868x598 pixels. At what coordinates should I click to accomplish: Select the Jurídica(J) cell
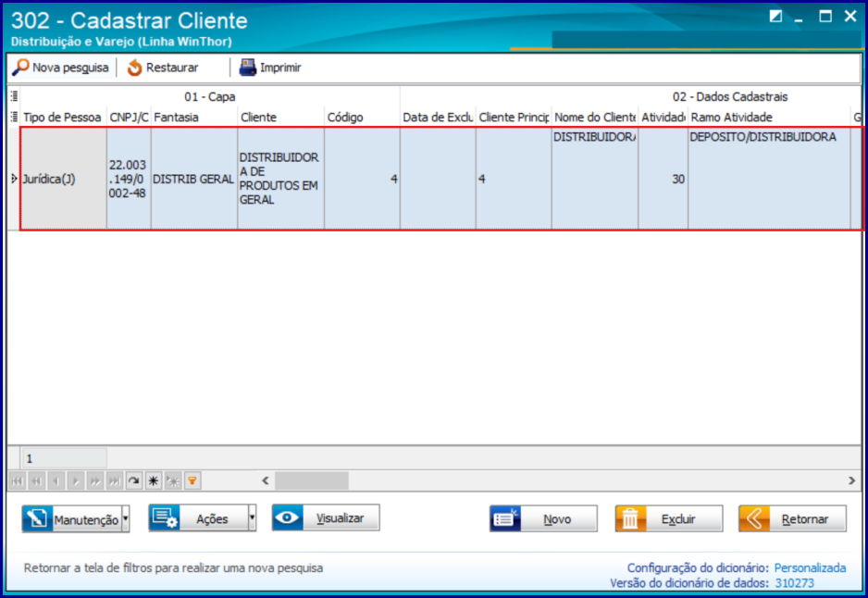(x=63, y=179)
